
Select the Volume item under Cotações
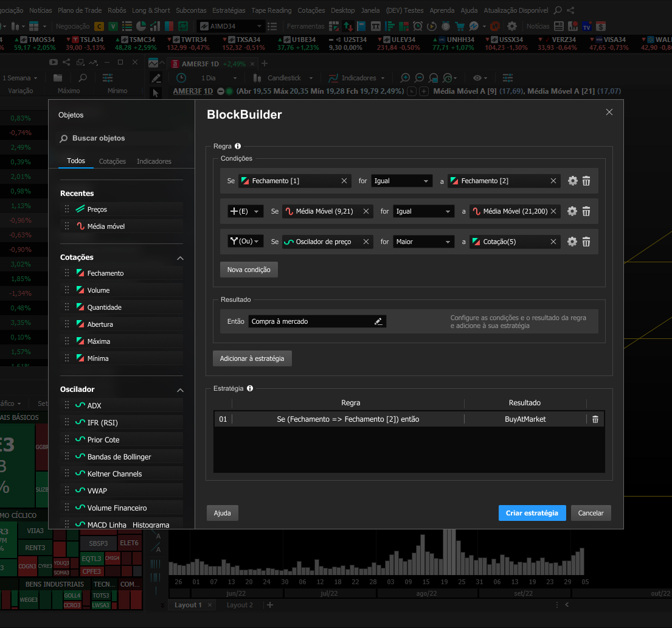pos(122,290)
